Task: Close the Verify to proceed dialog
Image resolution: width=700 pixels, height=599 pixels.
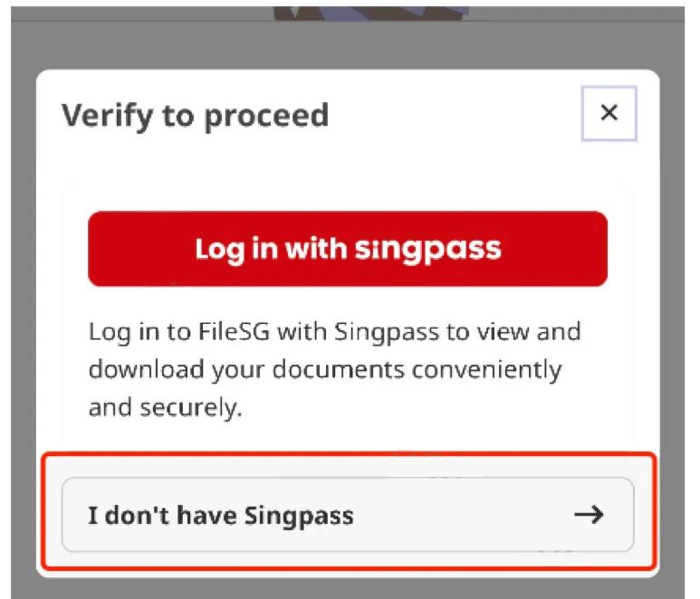Action: click(x=609, y=113)
